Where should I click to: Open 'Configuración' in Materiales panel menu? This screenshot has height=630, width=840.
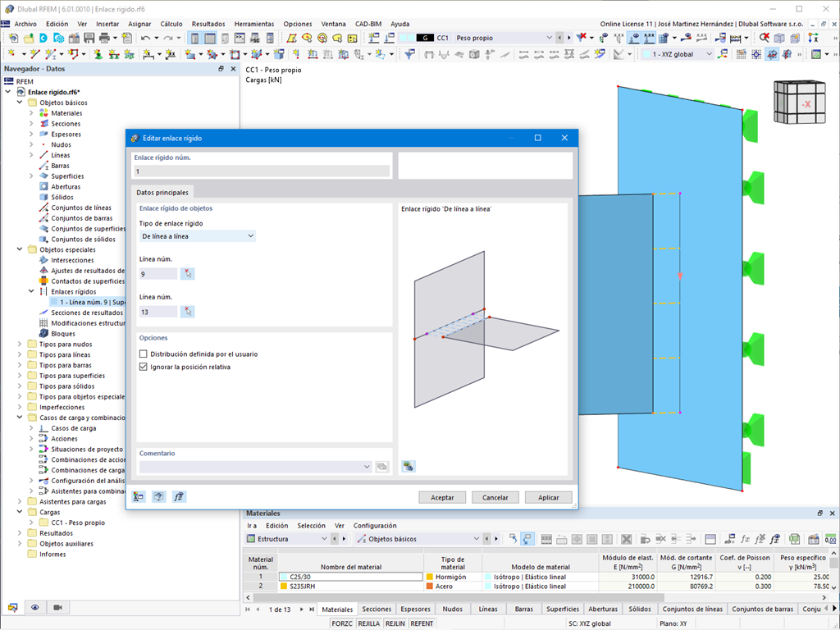tap(375, 526)
